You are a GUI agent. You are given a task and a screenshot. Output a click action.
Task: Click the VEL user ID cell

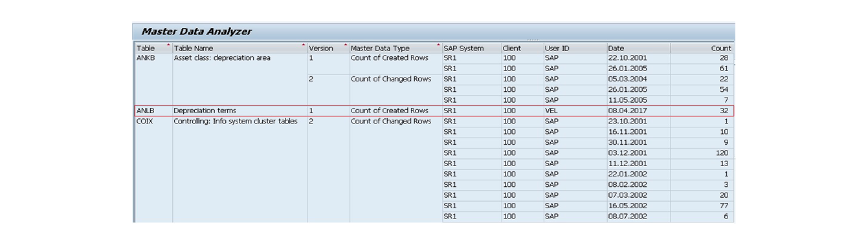coord(575,111)
